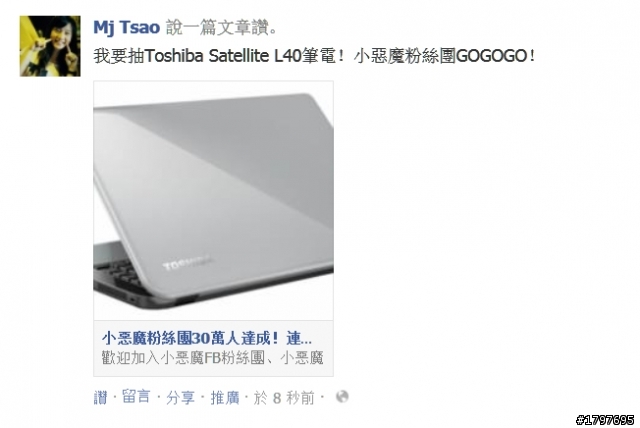Open the 小惡魔粉絲團30萬人達成 article title
This screenshot has height=428, width=640.
point(207,338)
